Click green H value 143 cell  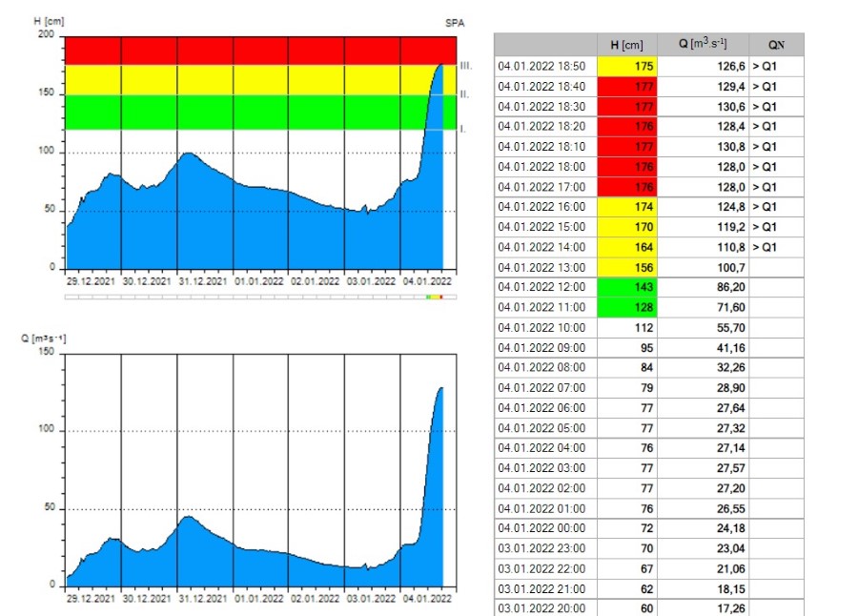(x=627, y=287)
